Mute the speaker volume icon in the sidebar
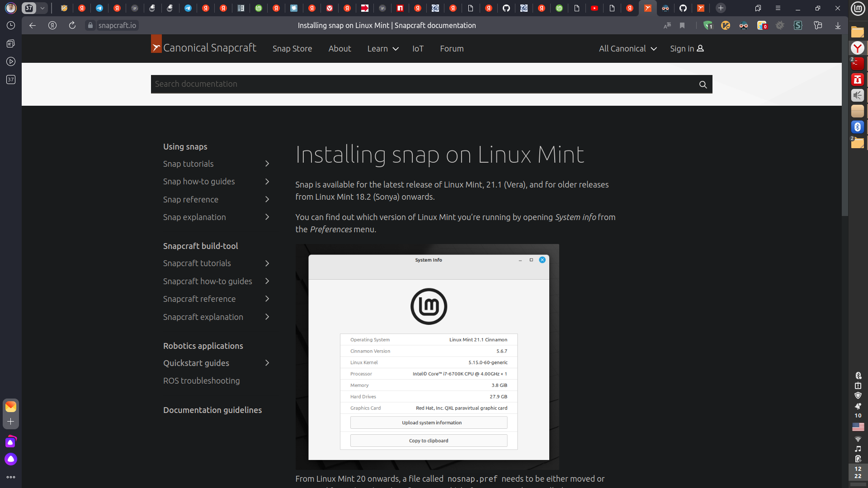The image size is (868, 488). 858,95
